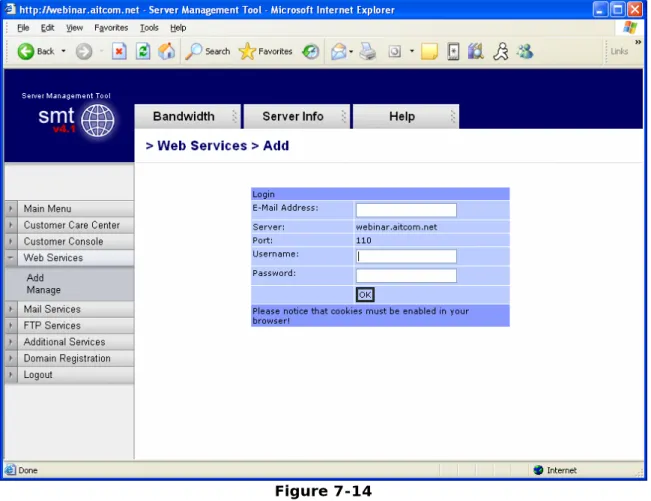Click the smt globe logo

coord(97,120)
